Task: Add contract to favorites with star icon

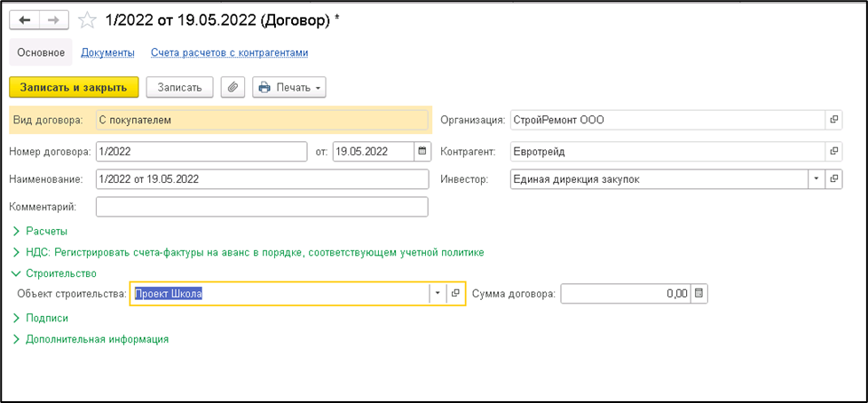Action: (88, 20)
